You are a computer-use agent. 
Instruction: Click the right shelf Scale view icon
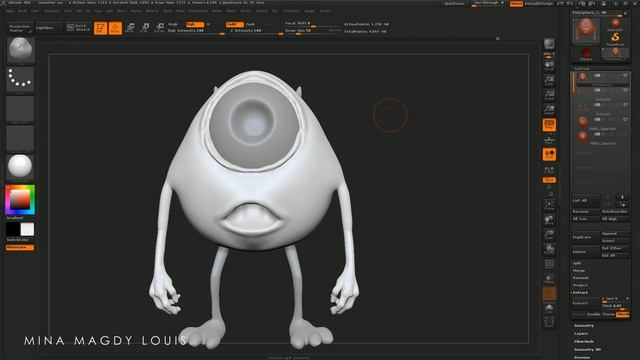pos(549,234)
